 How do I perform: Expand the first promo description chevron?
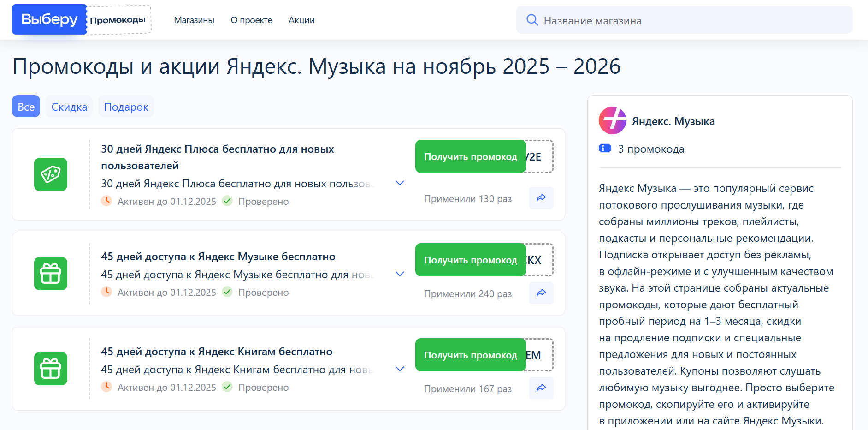[x=400, y=183]
